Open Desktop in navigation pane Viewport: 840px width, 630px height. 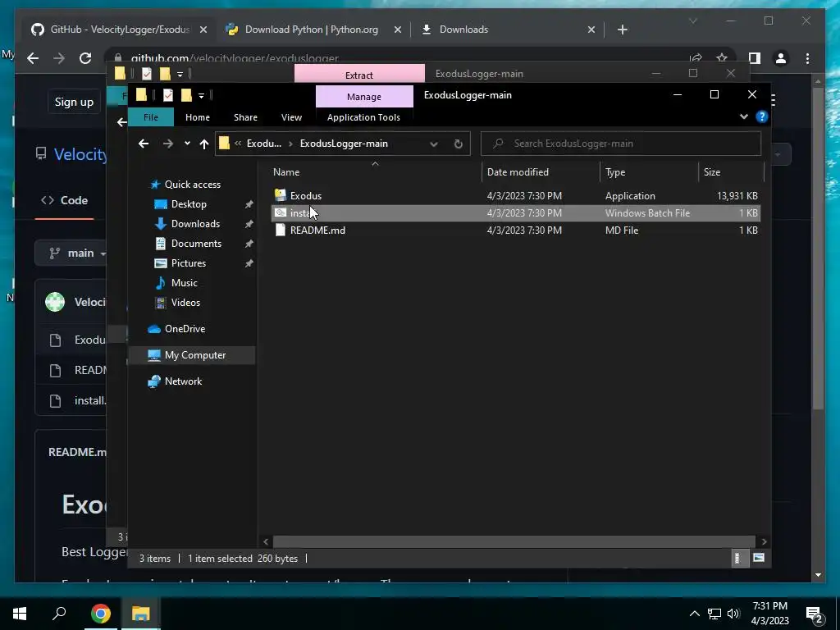tap(189, 204)
